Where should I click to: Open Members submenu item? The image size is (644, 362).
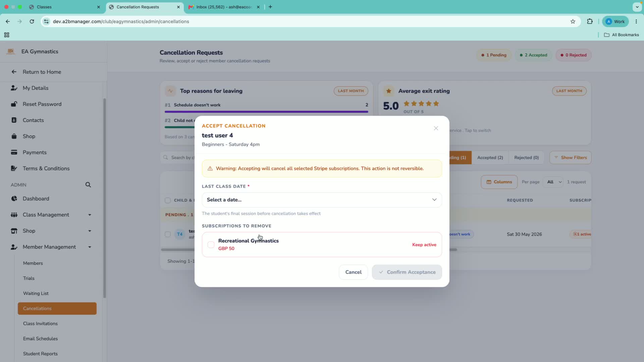(33, 263)
